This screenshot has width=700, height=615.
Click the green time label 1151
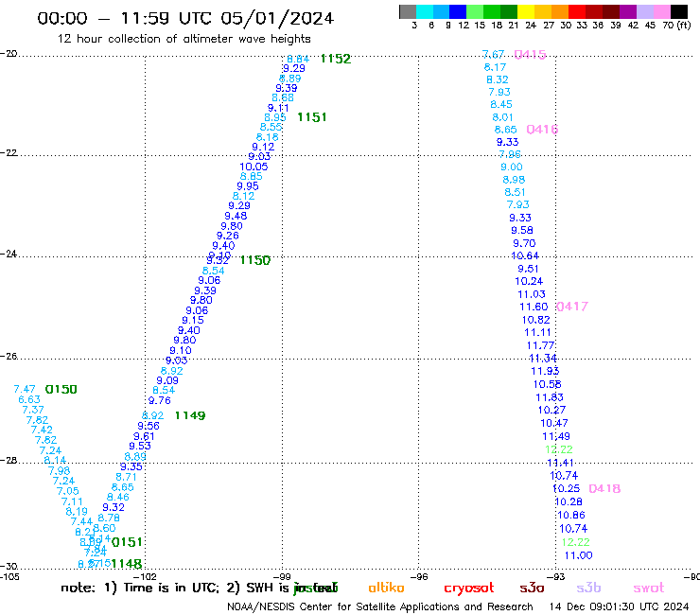pos(312,117)
